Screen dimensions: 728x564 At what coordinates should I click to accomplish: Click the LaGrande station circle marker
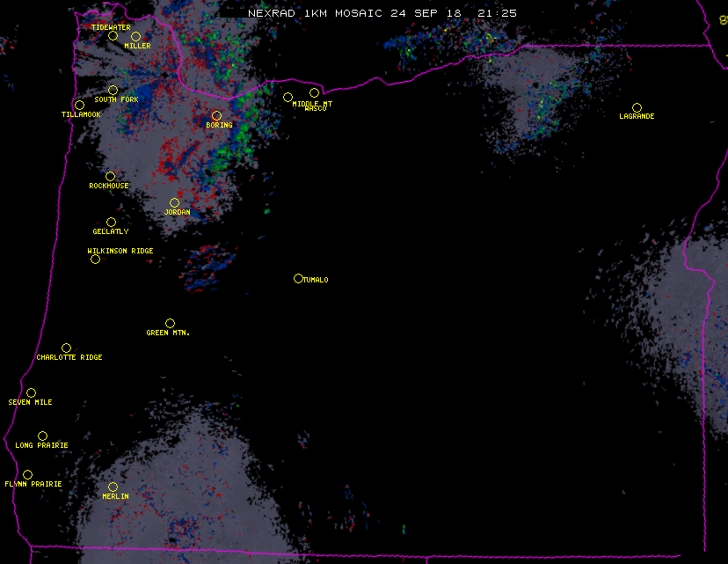click(x=637, y=107)
